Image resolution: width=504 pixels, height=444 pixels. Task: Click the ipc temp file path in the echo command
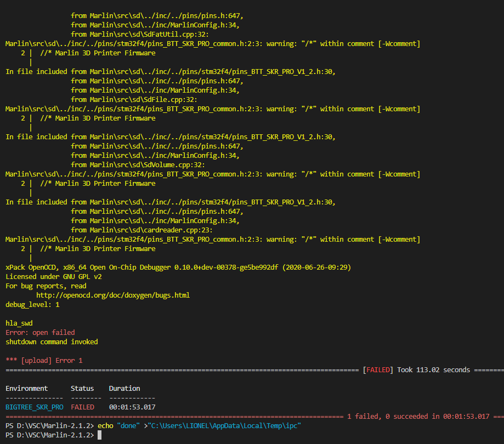pyautogui.click(x=224, y=426)
